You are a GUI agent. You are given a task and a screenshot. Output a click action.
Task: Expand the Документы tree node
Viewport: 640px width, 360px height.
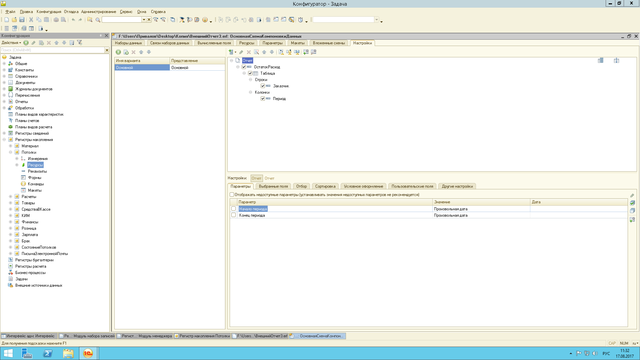click(x=4, y=82)
